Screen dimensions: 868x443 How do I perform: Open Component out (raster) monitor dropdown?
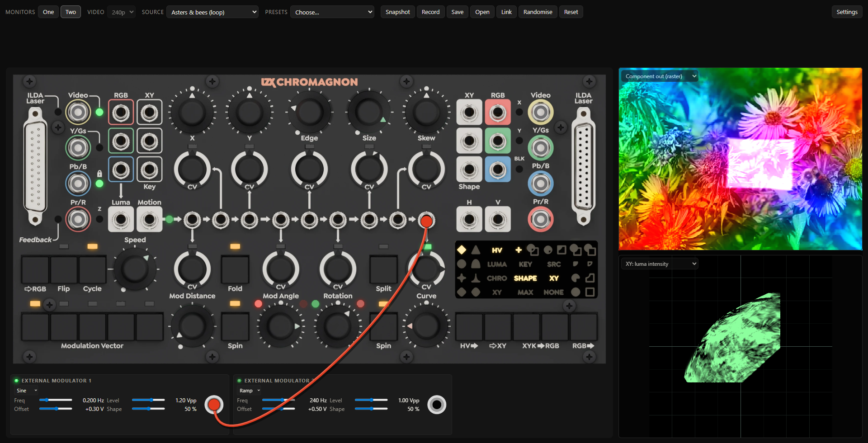pyautogui.click(x=660, y=76)
